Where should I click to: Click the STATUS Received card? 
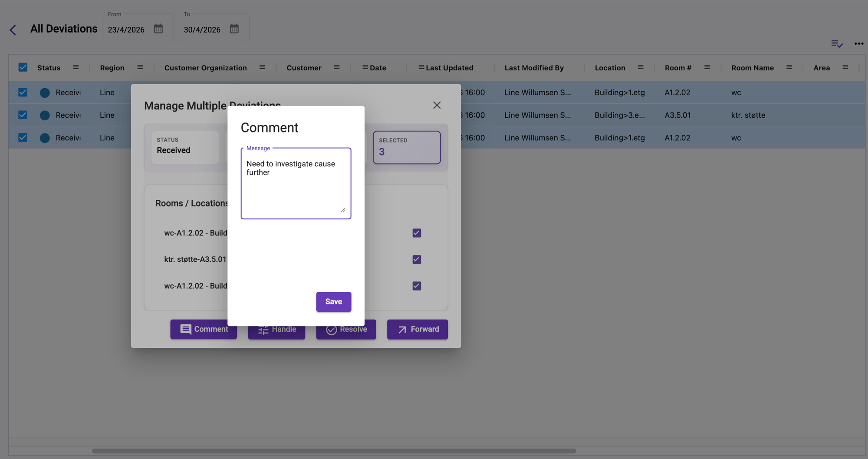coord(185,148)
